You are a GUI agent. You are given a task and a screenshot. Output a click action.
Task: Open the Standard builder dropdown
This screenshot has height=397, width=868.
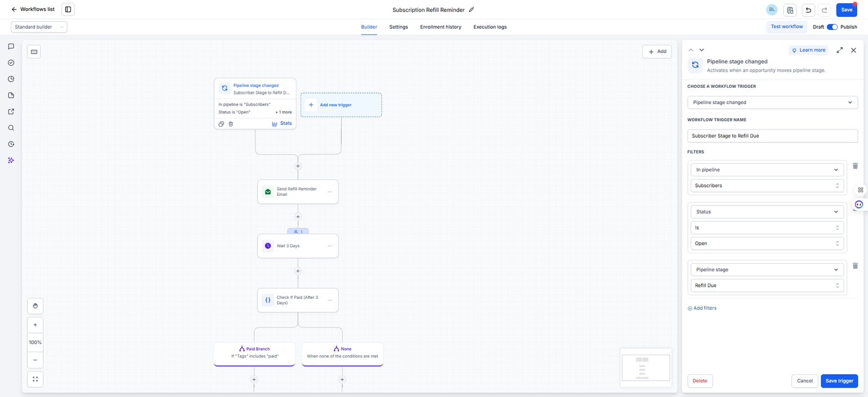39,27
